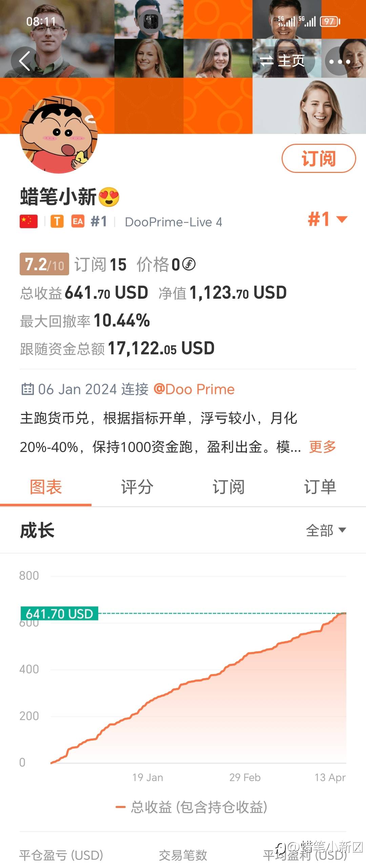Tap the back arrow icon
This screenshot has height=868, width=366.
pyautogui.click(x=25, y=61)
